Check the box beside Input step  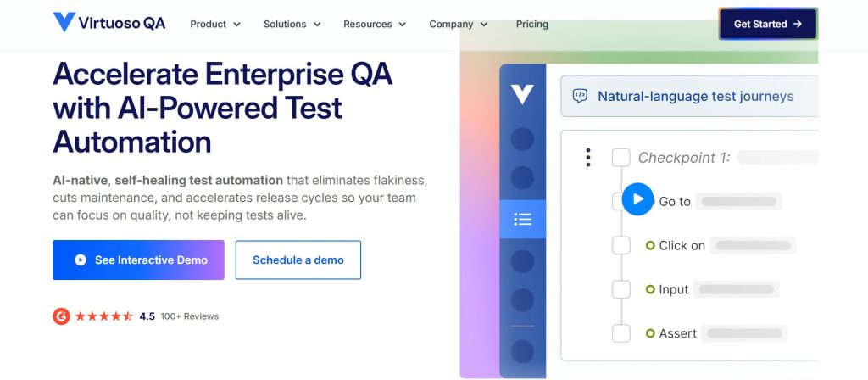pos(621,289)
